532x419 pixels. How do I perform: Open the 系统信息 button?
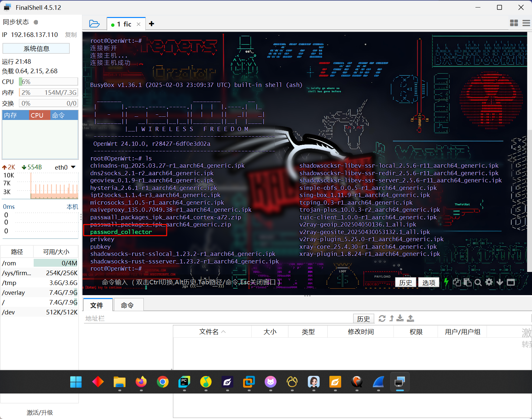[x=36, y=49]
